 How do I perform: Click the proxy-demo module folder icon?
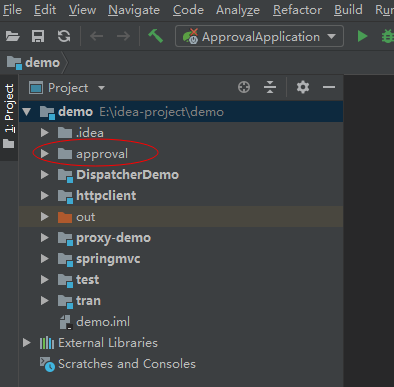[x=65, y=239]
